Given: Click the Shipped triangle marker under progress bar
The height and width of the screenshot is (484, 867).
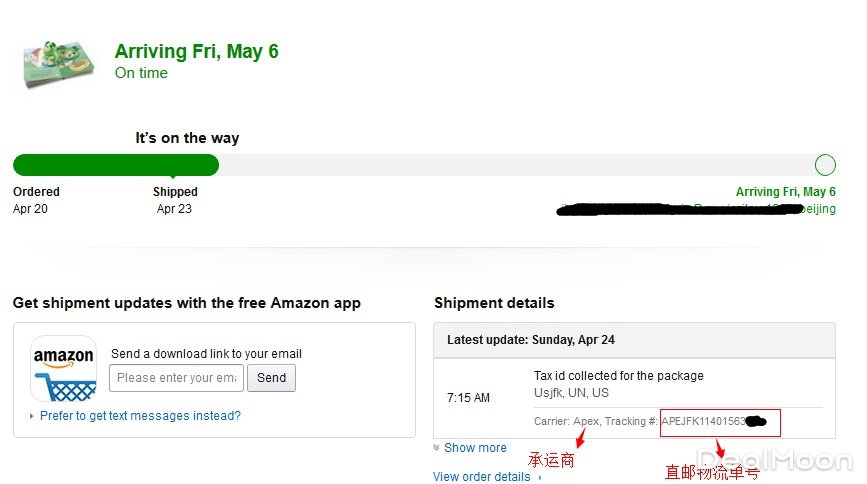Looking at the screenshot, I should pos(174,179).
